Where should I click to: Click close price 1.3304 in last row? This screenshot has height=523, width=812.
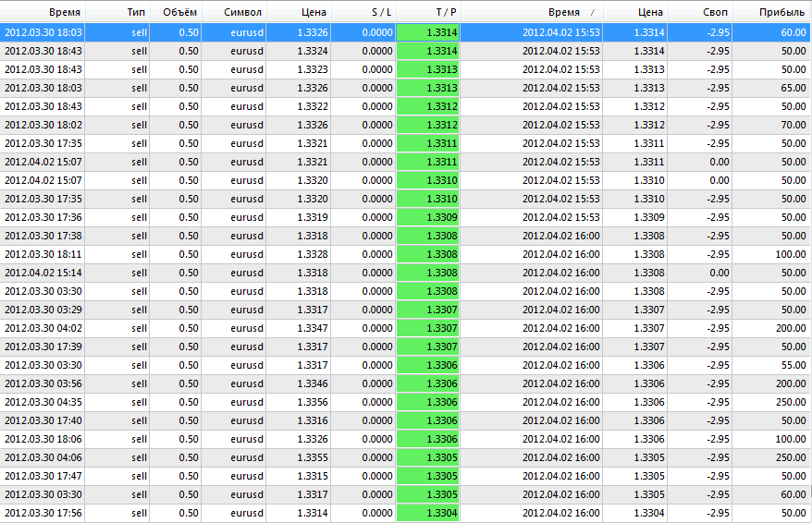click(x=649, y=513)
